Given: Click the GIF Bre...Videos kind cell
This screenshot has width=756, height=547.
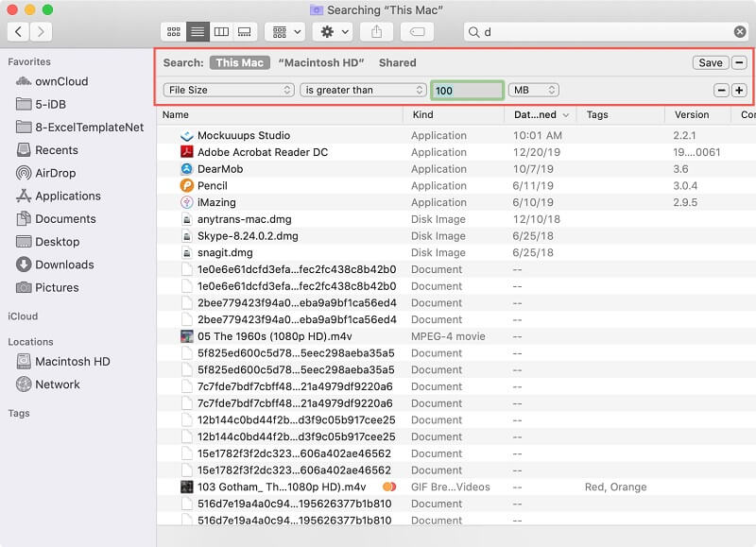Looking at the screenshot, I should click(x=451, y=487).
